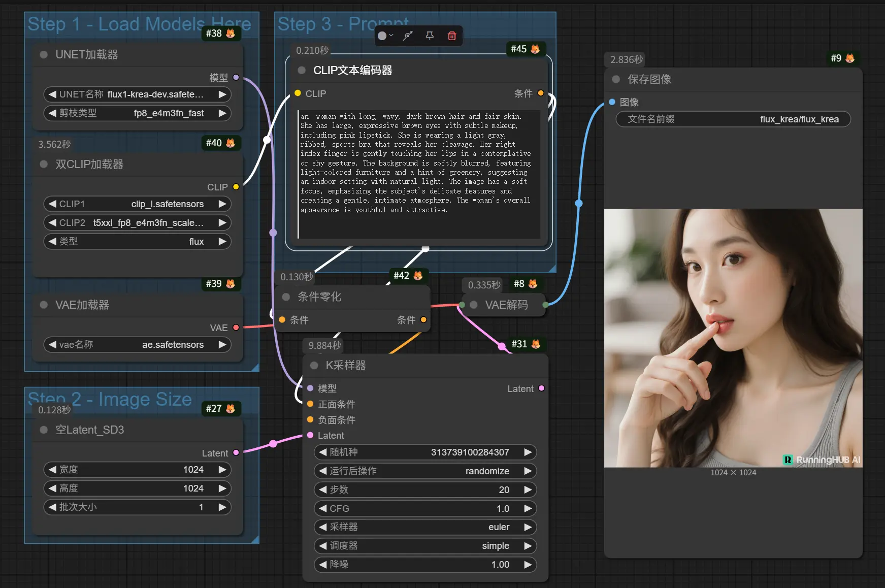The image size is (885, 588).
Task: Open the CLIP2 t5xxl model dropdown
Action: click(x=137, y=222)
